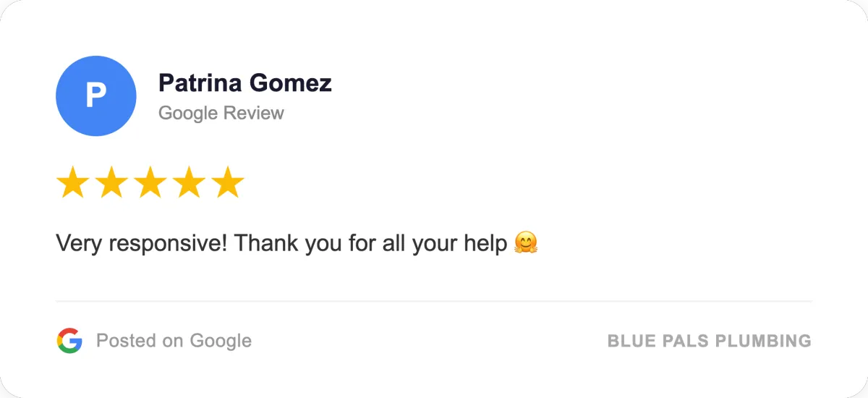Click the fifth and last rating star

click(x=228, y=182)
